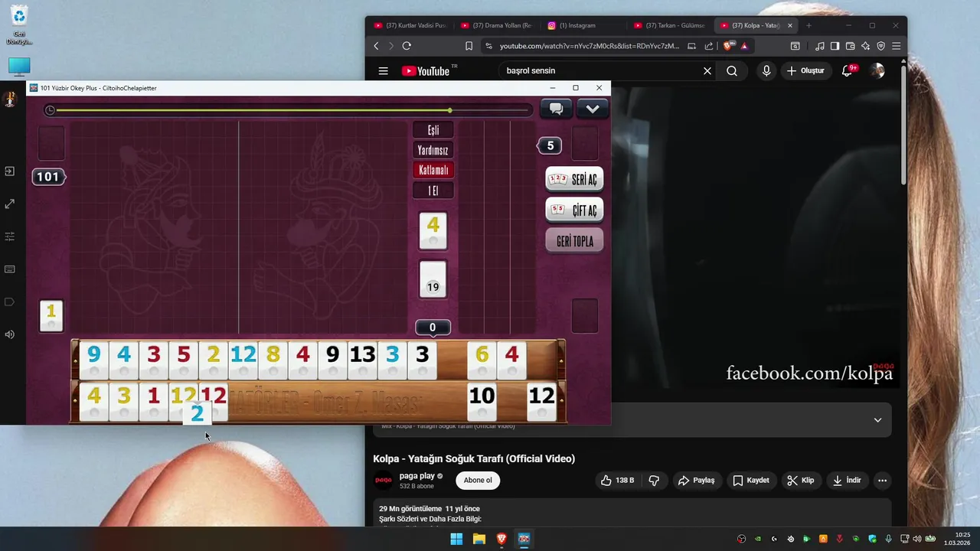Click the Paylaş share button
Image resolution: width=980 pixels, height=551 pixels.
pyautogui.click(x=696, y=481)
